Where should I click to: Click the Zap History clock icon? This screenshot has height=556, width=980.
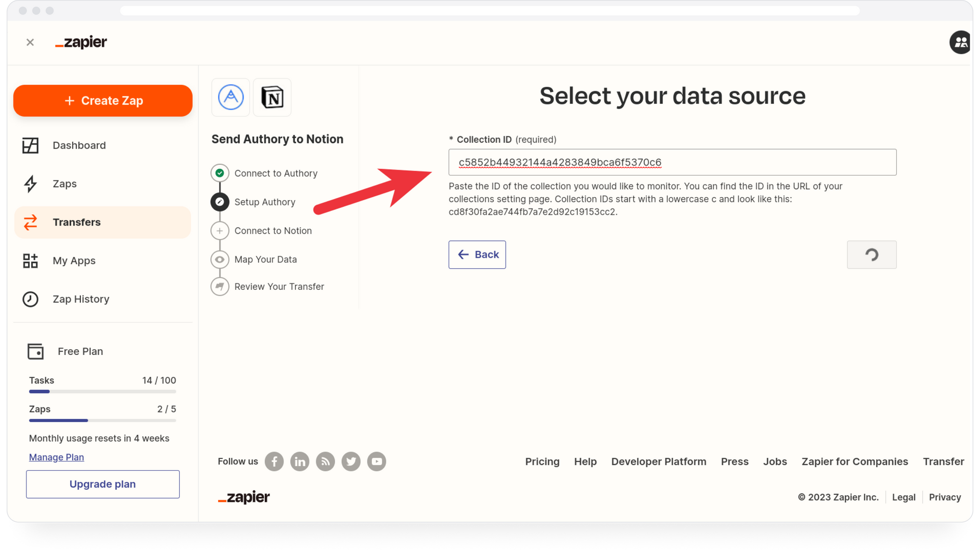30,299
